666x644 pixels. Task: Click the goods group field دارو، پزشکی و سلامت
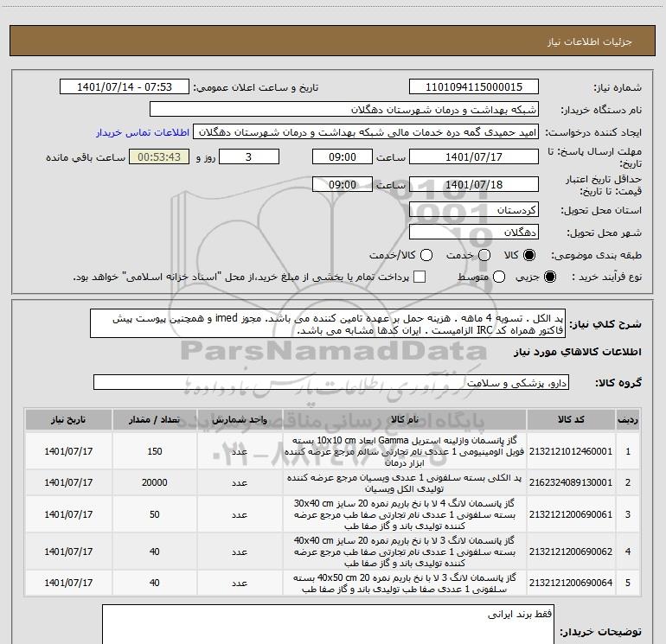pos(331,382)
